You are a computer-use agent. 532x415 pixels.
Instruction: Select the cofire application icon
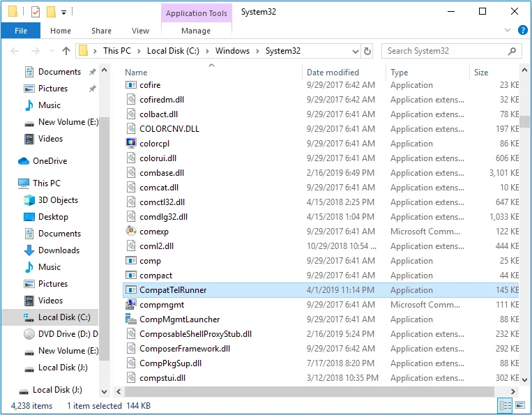click(x=131, y=85)
